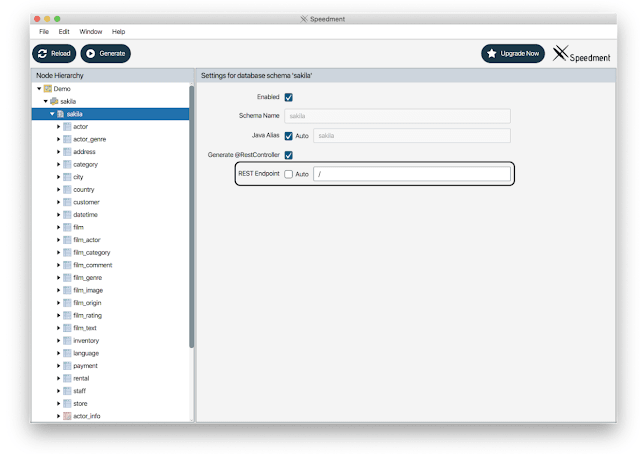Click the selected sakila schema icon
The image size is (640, 454).
(60, 114)
